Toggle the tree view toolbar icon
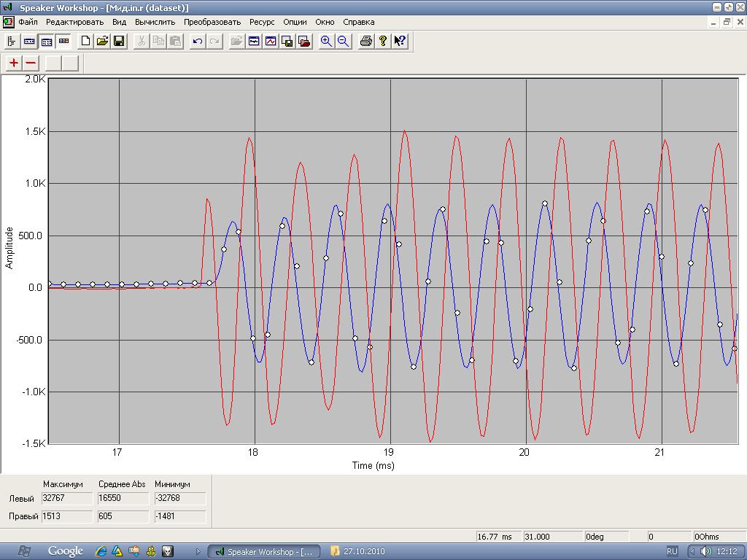This screenshot has height=560, width=747. [x=12, y=42]
